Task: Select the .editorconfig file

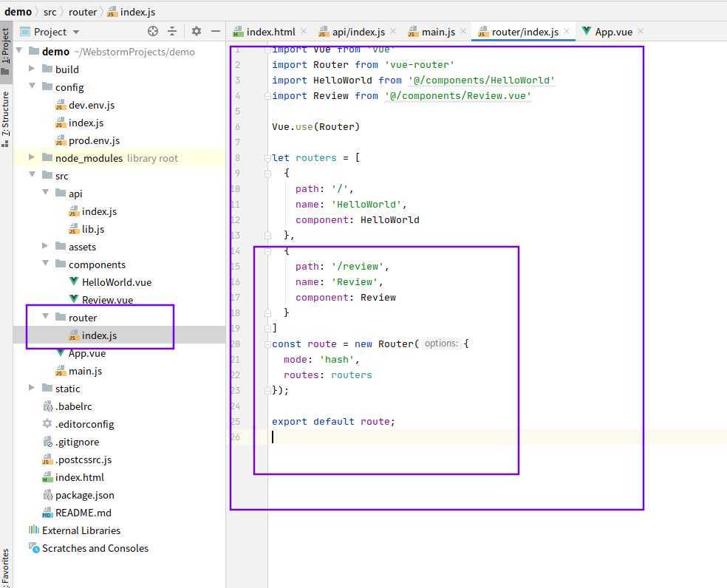Action: [84, 424]
